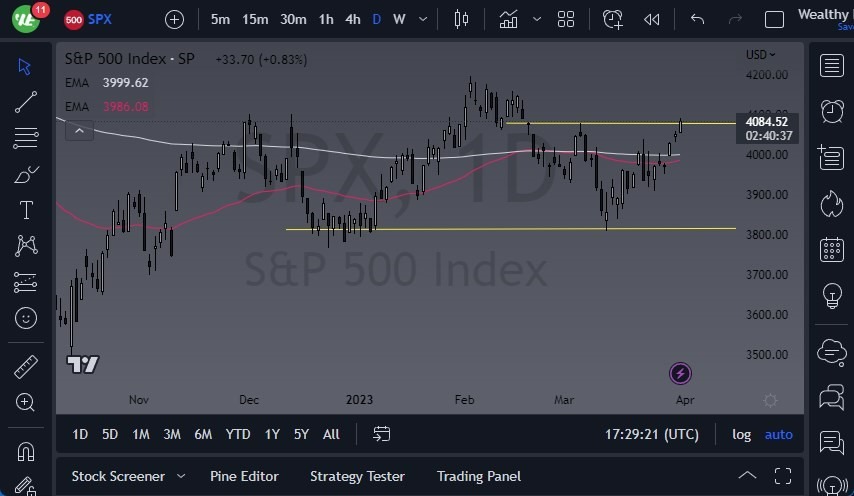Expand the timeframe interval dropdown
The height and width of the screenshot is (496, 854).
pyautogui.click(x=423, y=20)
